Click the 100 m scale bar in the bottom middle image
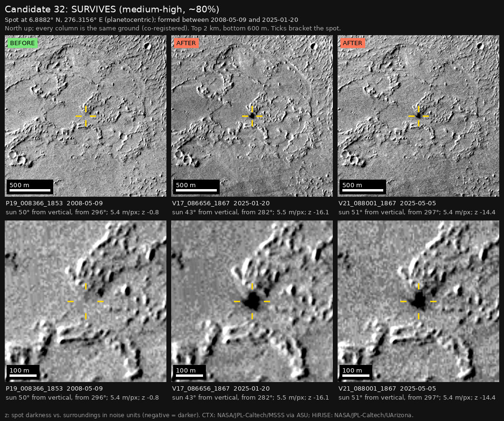 click(x=190, y=372)
